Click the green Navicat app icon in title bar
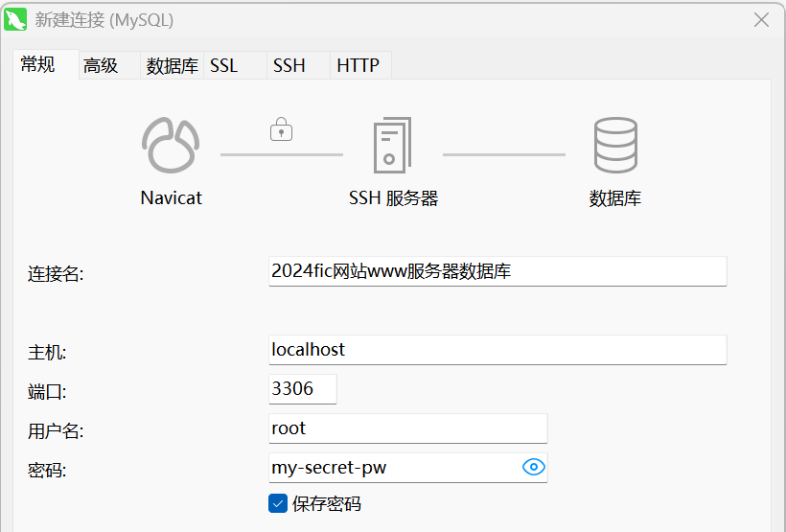The image size is (786, 532). (x=15, y=19)
